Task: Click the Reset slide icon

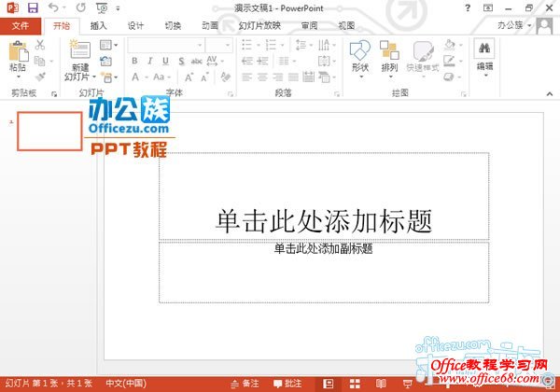Action: [x=105, y=61]
